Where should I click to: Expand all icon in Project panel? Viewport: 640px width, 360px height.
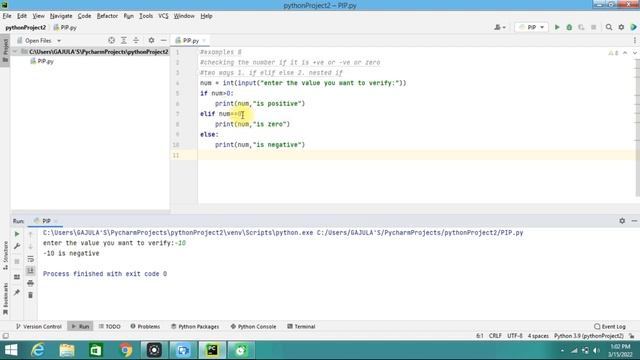pos(124,40)
